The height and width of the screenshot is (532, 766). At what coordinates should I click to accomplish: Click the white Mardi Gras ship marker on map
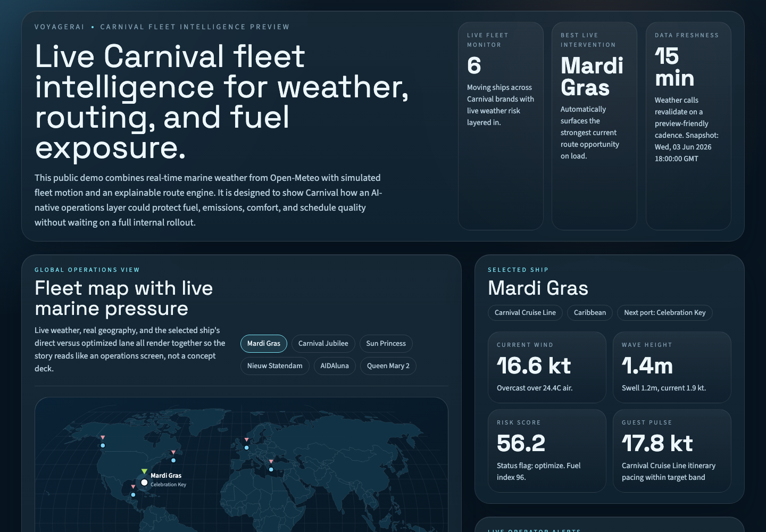144,483
